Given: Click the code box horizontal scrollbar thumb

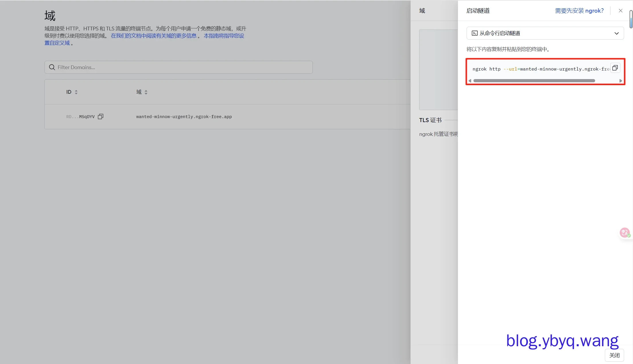Looking at the screenshot, I should pos(534,81).
